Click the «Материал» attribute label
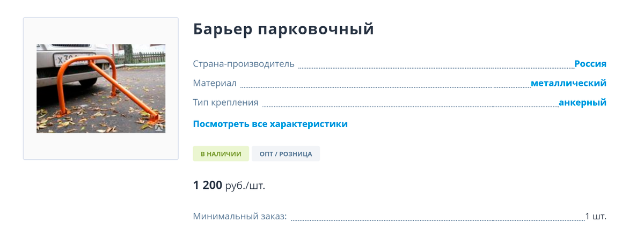Viewport: 644px width, 244px height. (215, 83)
